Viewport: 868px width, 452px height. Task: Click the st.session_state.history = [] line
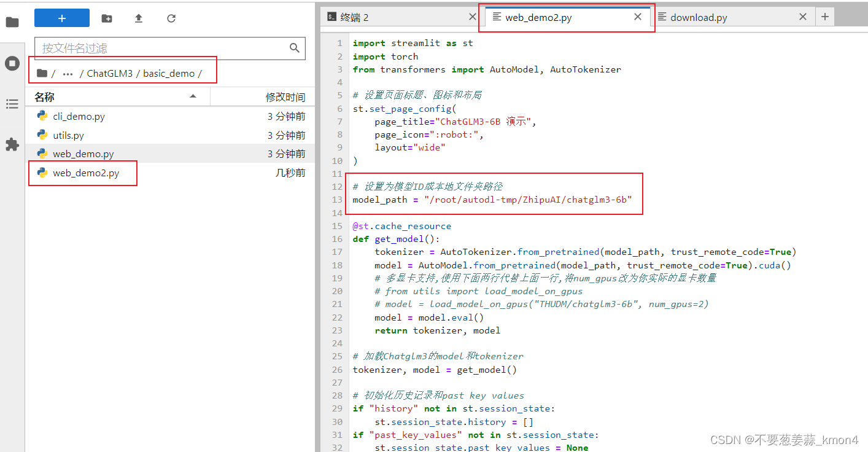[454, 422]
